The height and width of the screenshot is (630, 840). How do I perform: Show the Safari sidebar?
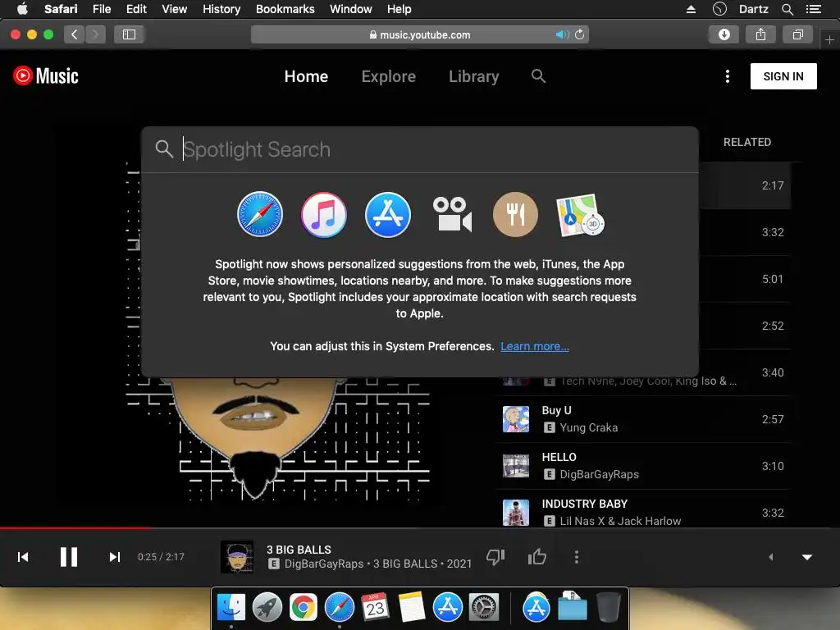pyautogui.click(x=129, y=34)
